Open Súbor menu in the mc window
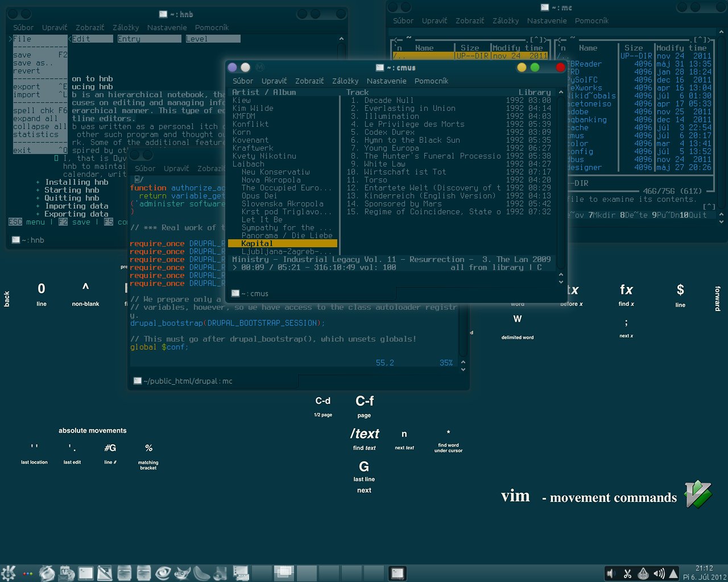Viewport: 728px width, 582px height. click(x=403, y=20)
